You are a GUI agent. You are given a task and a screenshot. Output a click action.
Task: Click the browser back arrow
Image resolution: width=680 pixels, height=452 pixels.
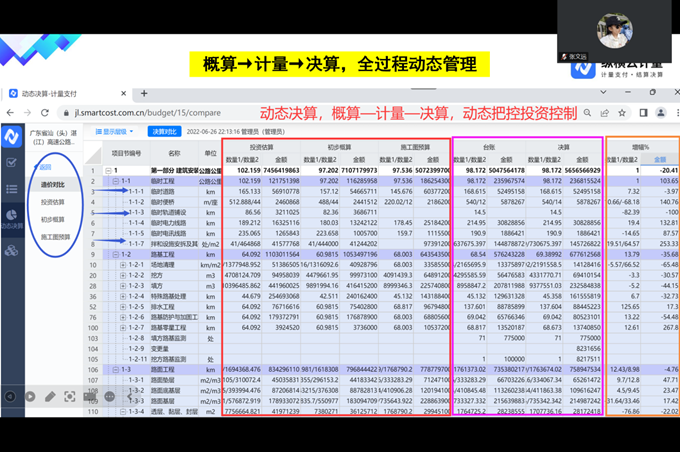[x=10, y=113]
